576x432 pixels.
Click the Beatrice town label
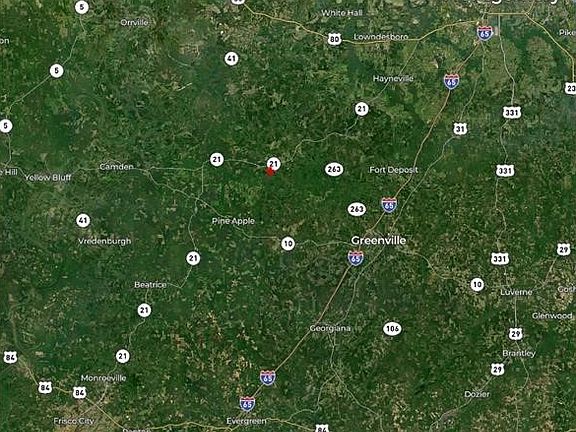[x=150, y=285]
